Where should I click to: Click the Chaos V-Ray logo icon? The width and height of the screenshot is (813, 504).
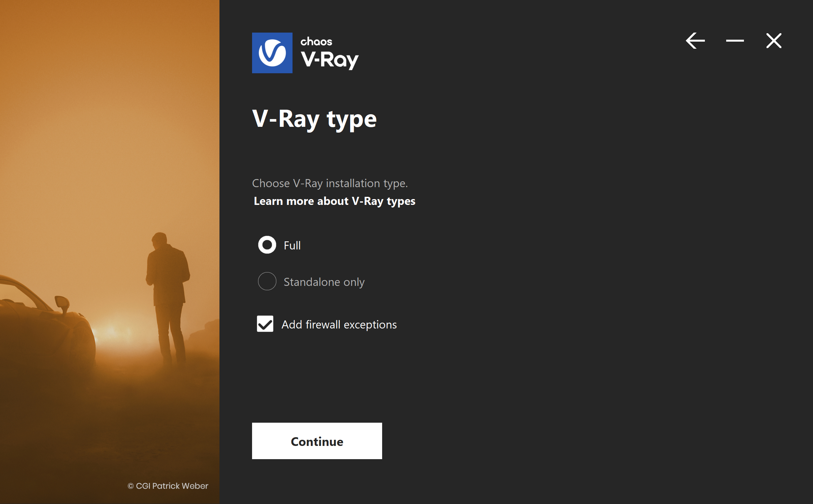pyautogui.click(x=272, y=53)
